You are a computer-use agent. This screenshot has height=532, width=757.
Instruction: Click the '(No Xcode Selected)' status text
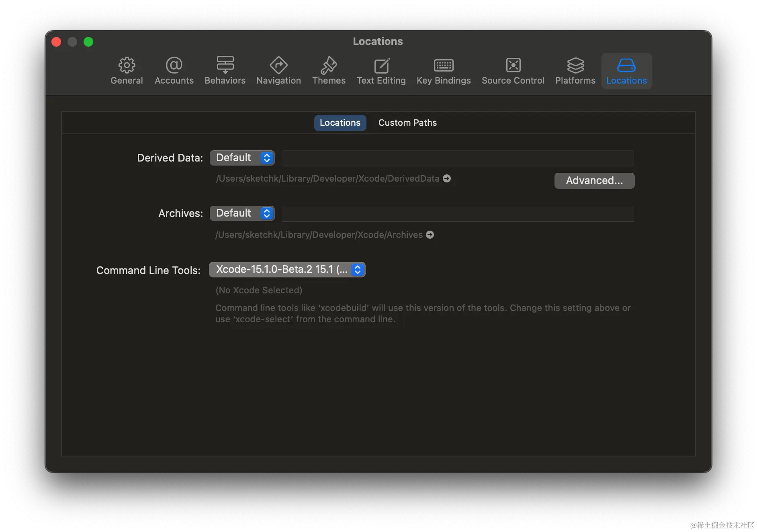pos(259,290)
